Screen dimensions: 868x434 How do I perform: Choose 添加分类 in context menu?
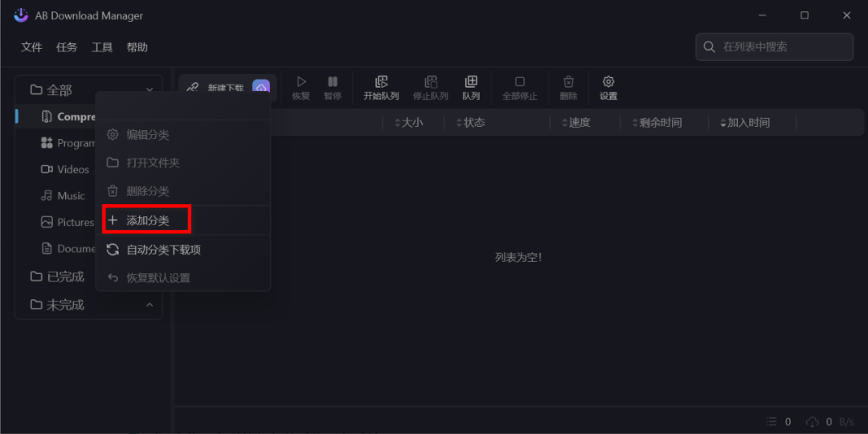[182, 220]
